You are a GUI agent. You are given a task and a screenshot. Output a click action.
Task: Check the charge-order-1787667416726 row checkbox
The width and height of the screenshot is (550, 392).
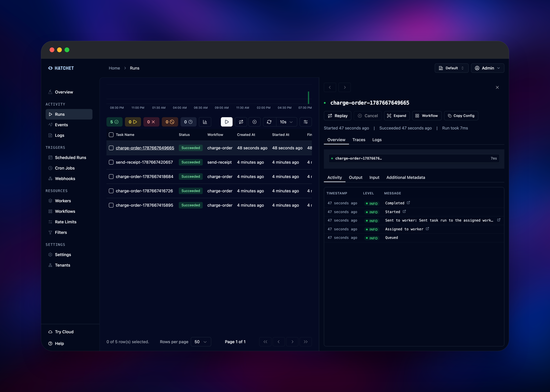click(111, 191)
